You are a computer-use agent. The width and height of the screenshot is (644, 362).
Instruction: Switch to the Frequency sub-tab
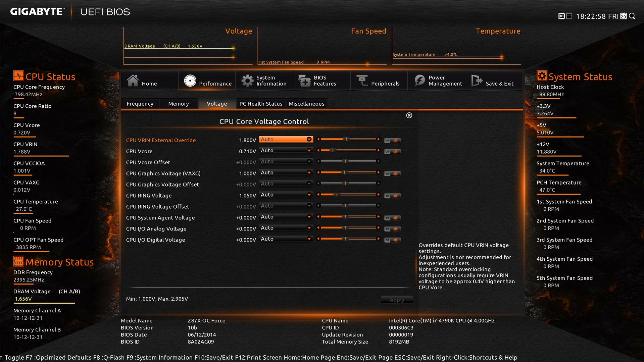click(x=140, y=104)
